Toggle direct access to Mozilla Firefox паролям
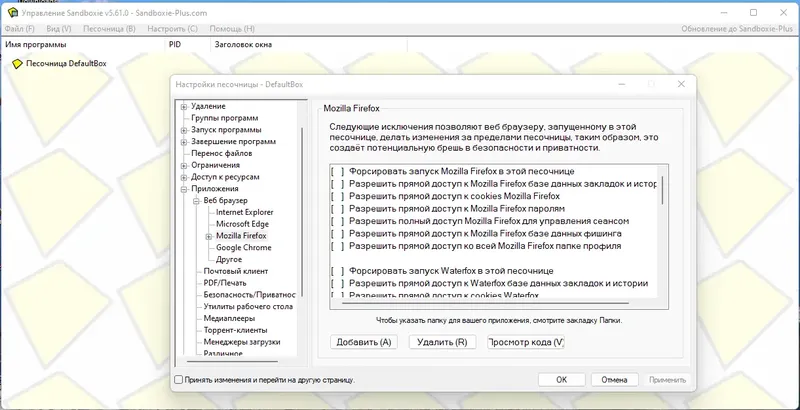This screenshot has height=410, width=800. (337, 209)
